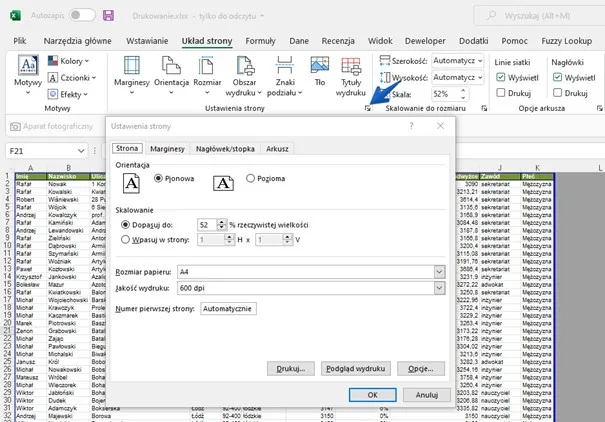Switch to the Nagłówek/stopka tab
Viewport: 605px width, 422px height.
click(225, 148)
